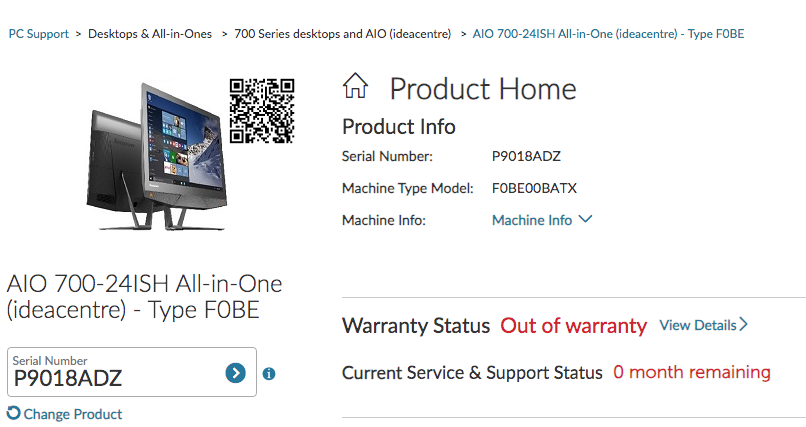Open Desktops & All-in-Ones breadcrumb

click(150, 34)
